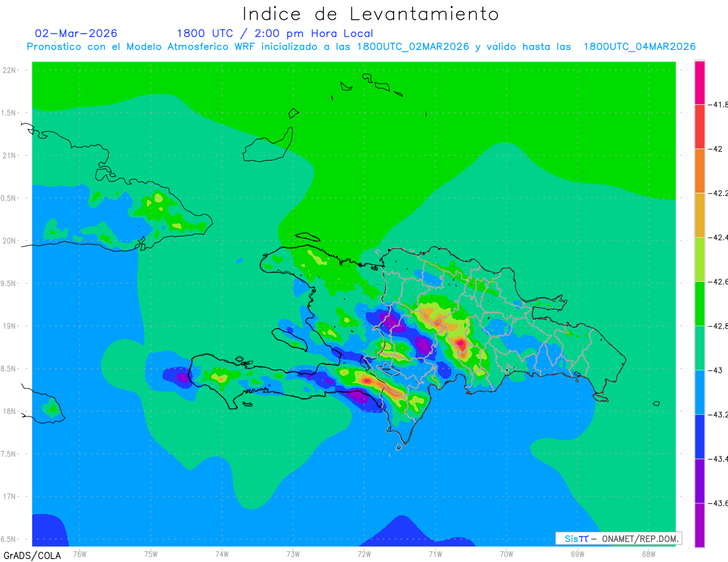
Task: Select the legend value -43.6
Action: click(x=718, y=503)
